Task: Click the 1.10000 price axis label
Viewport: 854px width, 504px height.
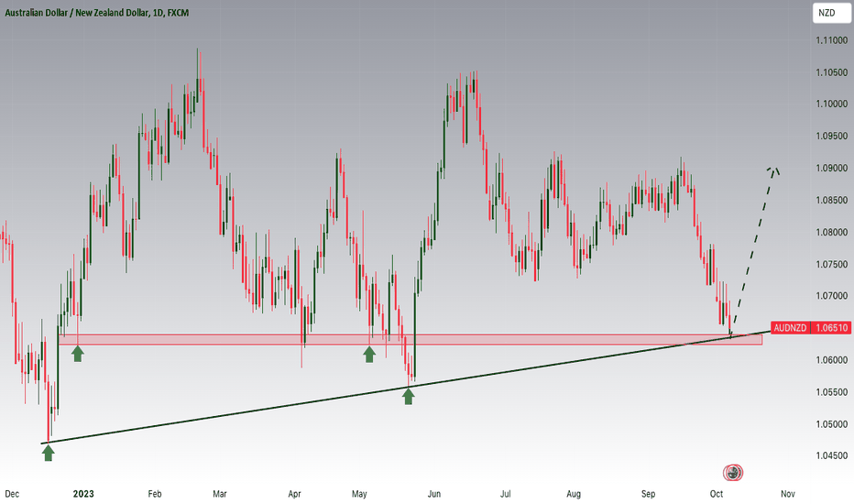Action: click(832, 104)
